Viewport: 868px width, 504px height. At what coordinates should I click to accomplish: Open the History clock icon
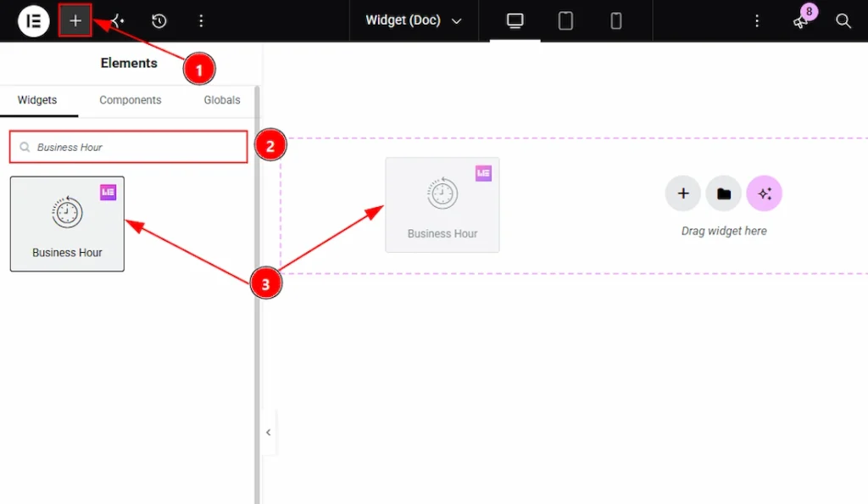tap(159, 21)
